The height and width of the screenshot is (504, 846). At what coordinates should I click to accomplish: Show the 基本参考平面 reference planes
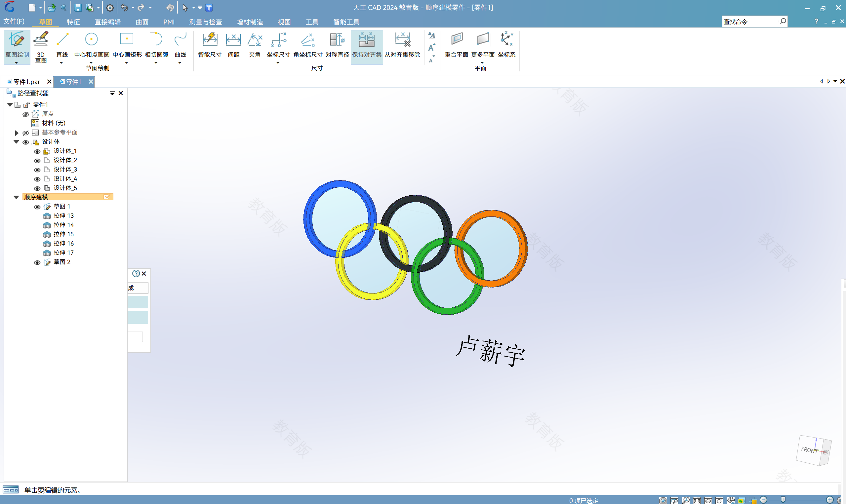coord(25,133)
